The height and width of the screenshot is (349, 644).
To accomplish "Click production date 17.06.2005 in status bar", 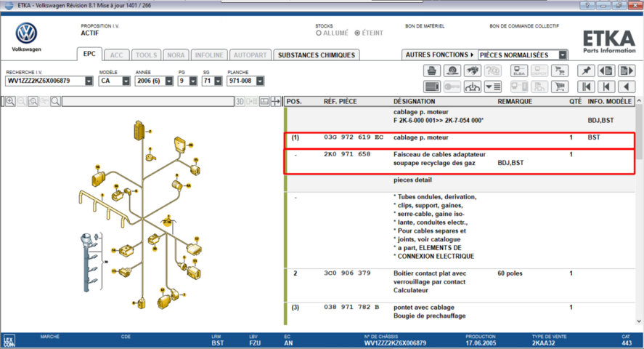I will (x=481, y=343).
